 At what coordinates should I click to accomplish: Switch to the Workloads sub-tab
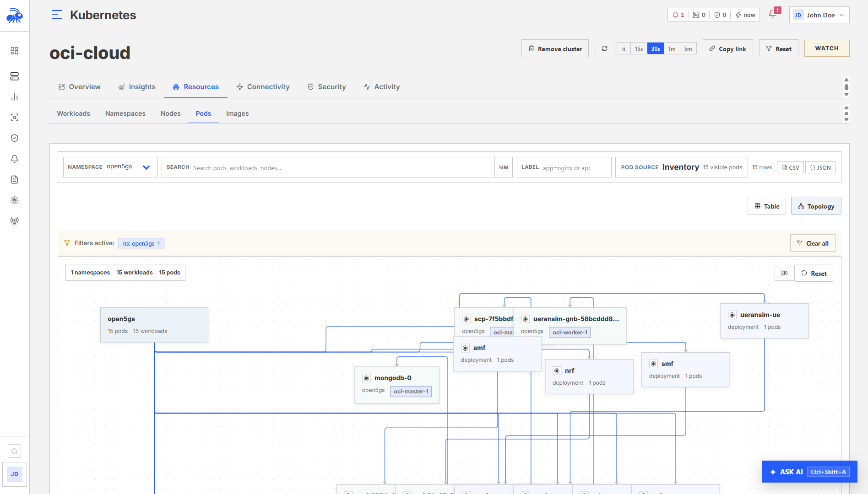tap(74, 113)
